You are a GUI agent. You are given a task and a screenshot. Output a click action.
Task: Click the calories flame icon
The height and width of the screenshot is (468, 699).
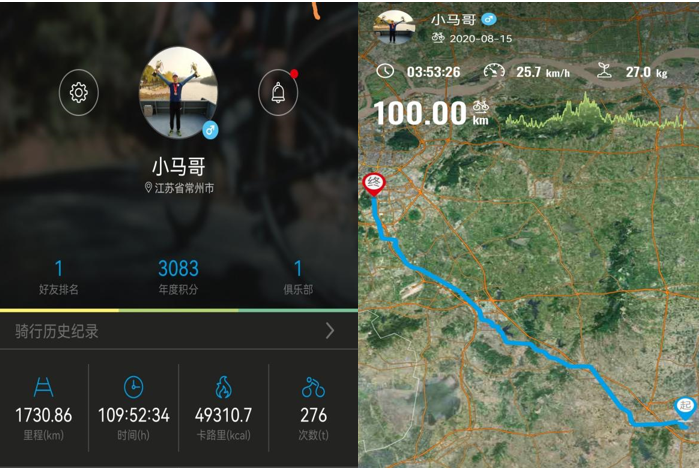pos(223,387)
